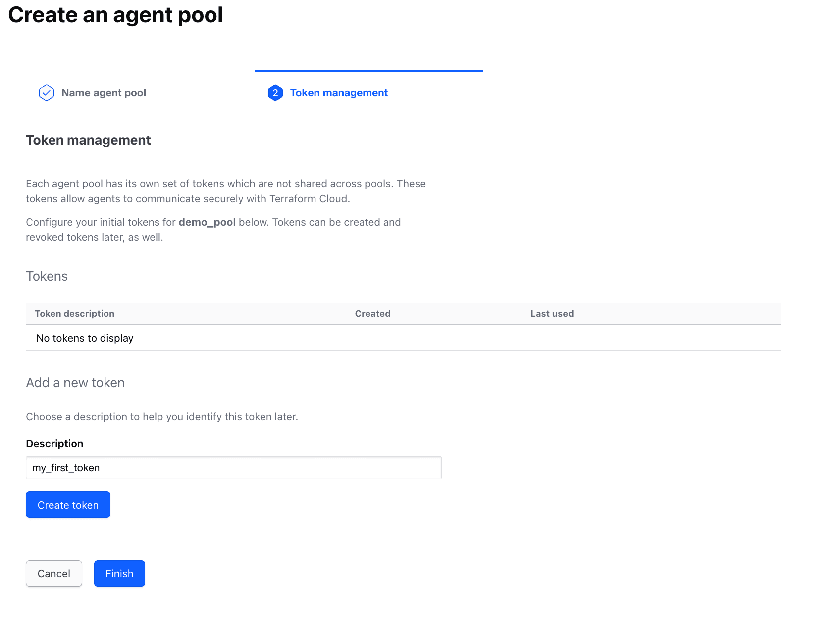Click inside the Description text field
This screenshot has height=617, width=840.
pyautogui.click(x=233, y=467)
